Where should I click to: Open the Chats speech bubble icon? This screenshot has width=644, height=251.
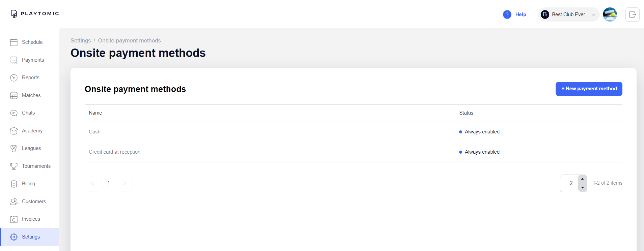pos(14,113)
